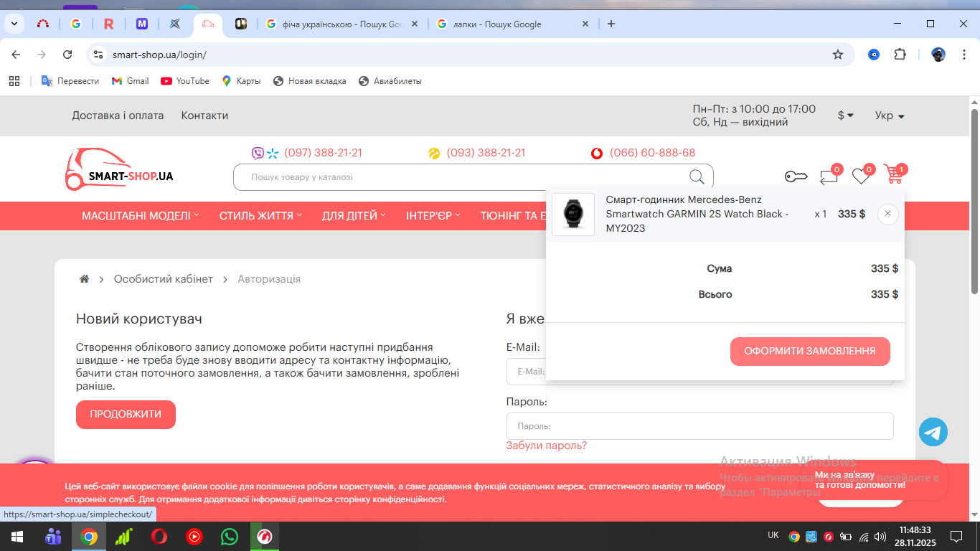Click the Пароль input field

699,426
